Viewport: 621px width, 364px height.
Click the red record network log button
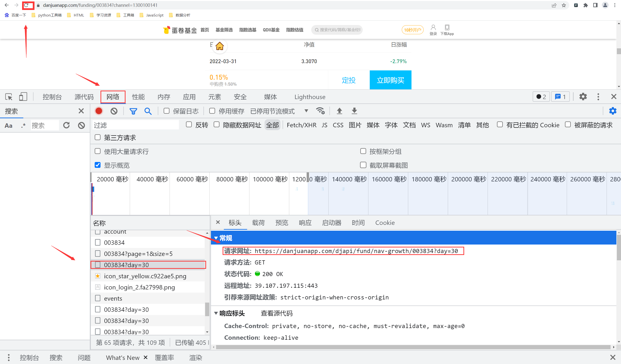click(x=99, y=111)
